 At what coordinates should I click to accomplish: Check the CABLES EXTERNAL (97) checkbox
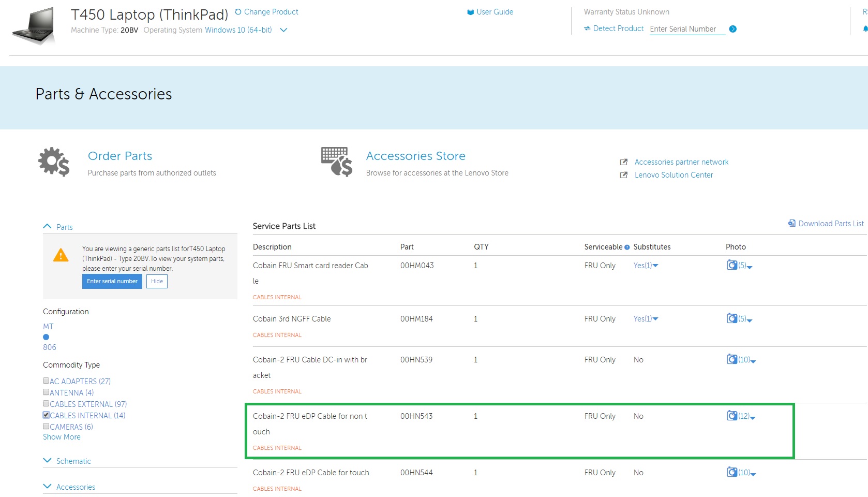pos(46,403)
